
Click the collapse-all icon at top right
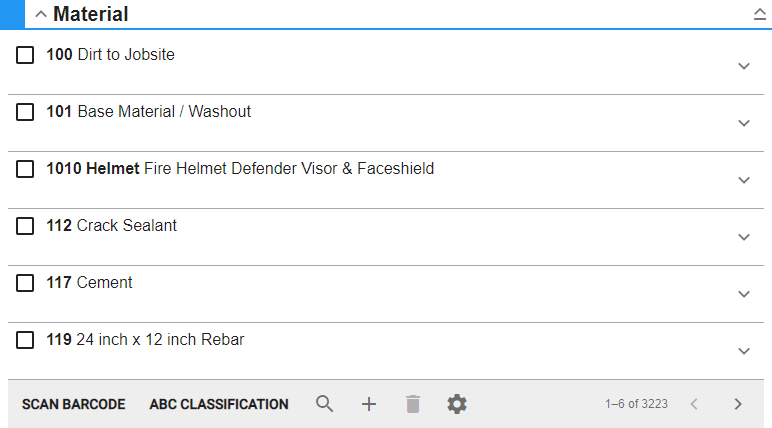coord(759,15)
